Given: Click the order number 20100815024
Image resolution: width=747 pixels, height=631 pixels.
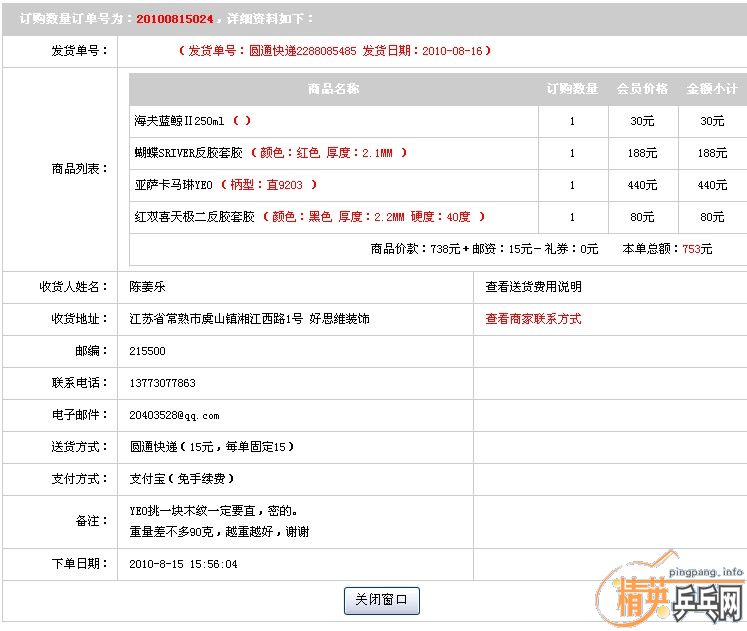Looking at the screenshot, I should pyautogui.click(x=174, y=19).
